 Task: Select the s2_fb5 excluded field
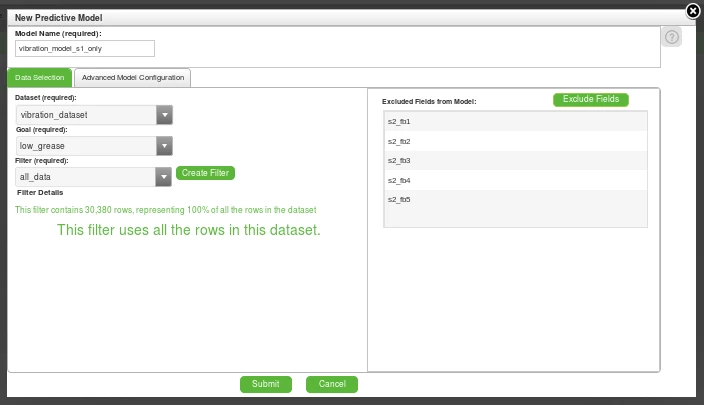click(x=515, y=199)
